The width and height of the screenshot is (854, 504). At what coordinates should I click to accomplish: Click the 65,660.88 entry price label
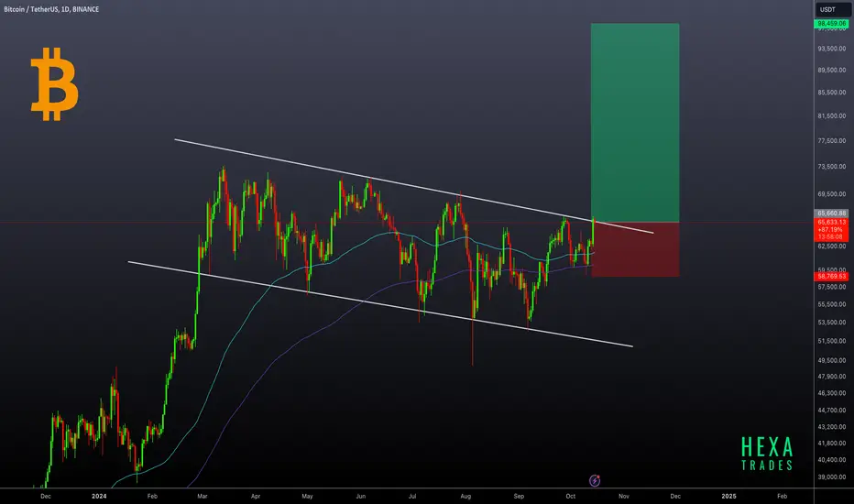coord(832,213)
